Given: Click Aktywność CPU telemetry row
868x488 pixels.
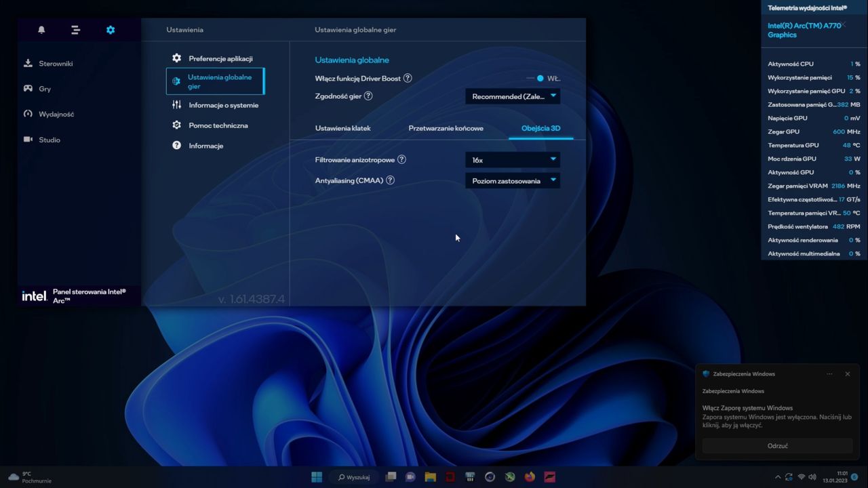Looking at the screenshot, I should [814, 64].
